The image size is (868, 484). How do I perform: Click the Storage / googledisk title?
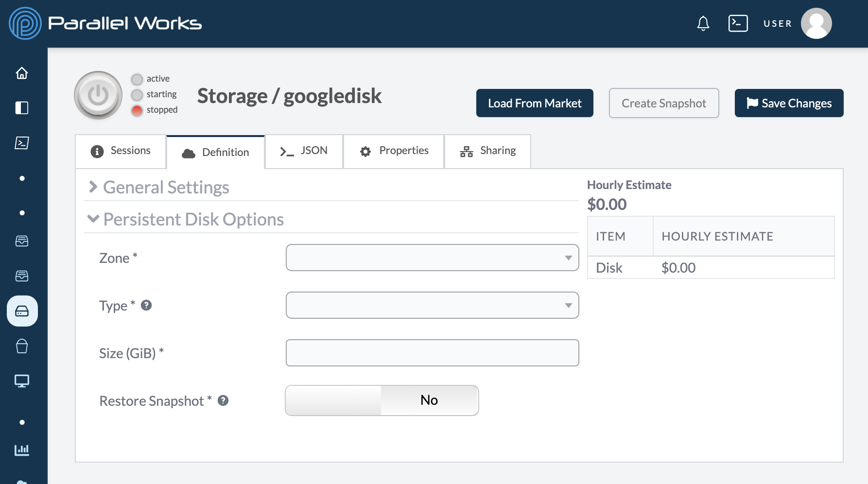tap(289, 96)
